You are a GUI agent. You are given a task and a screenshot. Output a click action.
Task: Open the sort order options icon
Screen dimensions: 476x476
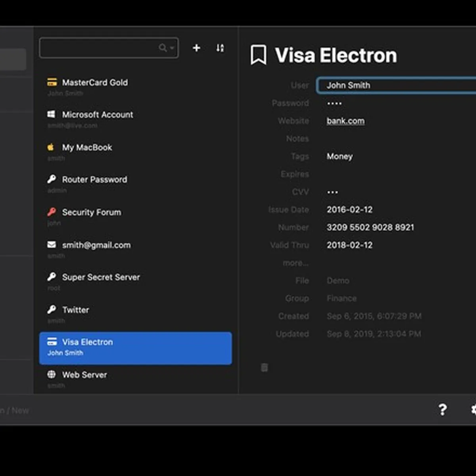tap(220, 48)
